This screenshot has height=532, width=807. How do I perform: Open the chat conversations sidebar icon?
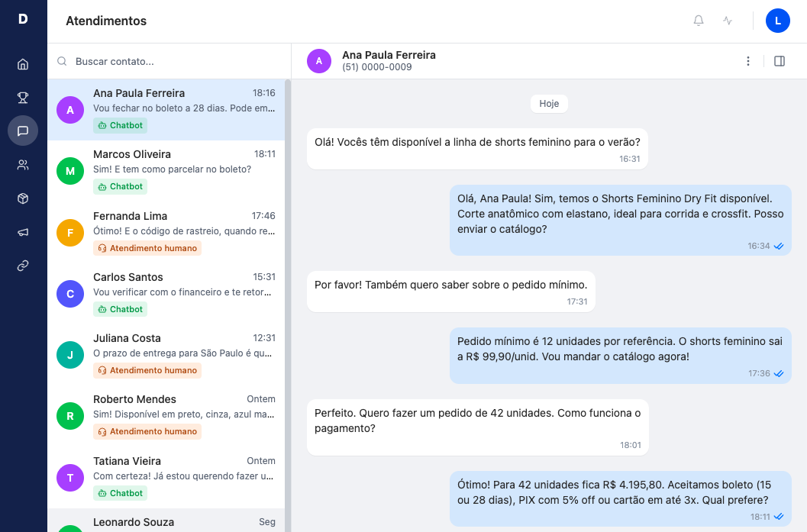point(23,131)
